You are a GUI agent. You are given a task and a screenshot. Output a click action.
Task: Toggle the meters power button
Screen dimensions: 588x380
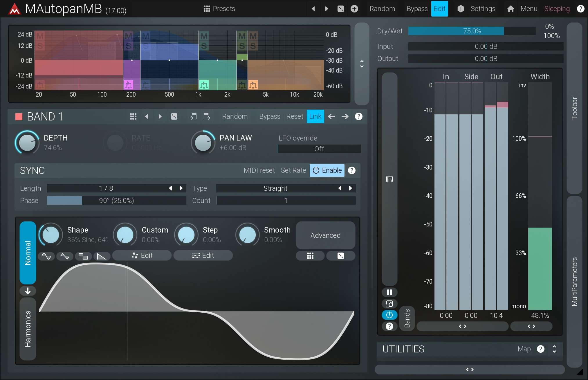click(x=389, y=315)
